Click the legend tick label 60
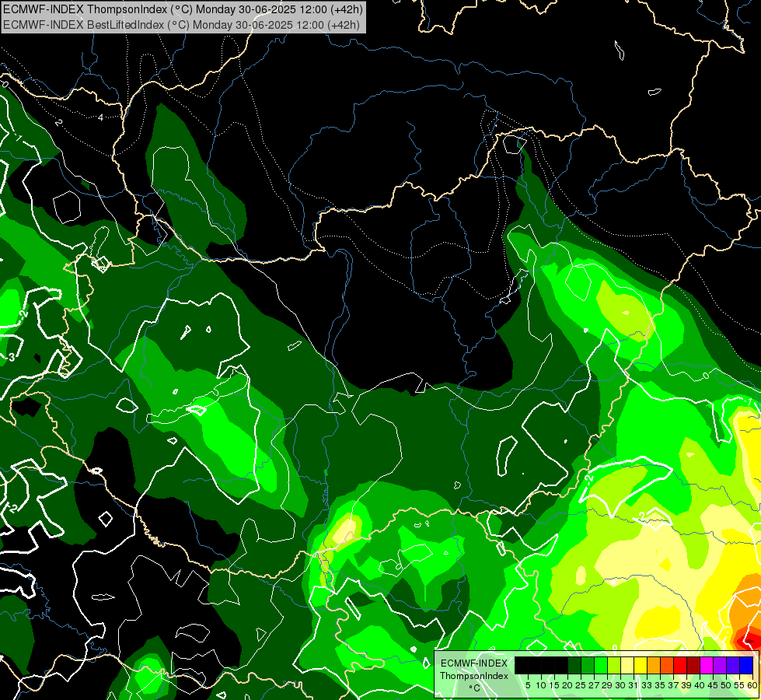 (x=752, y=685)
